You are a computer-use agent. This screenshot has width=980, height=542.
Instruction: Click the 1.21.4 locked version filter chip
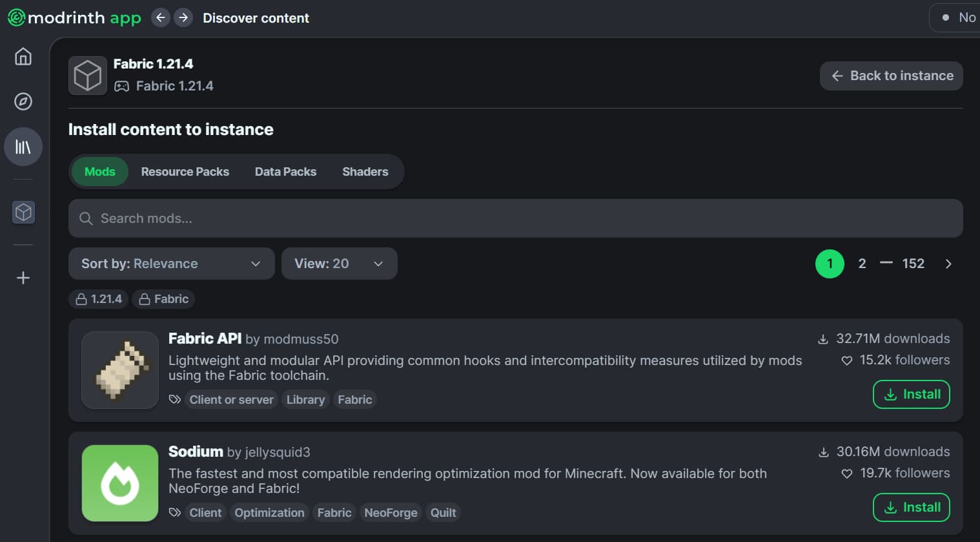tap(99, 299)
